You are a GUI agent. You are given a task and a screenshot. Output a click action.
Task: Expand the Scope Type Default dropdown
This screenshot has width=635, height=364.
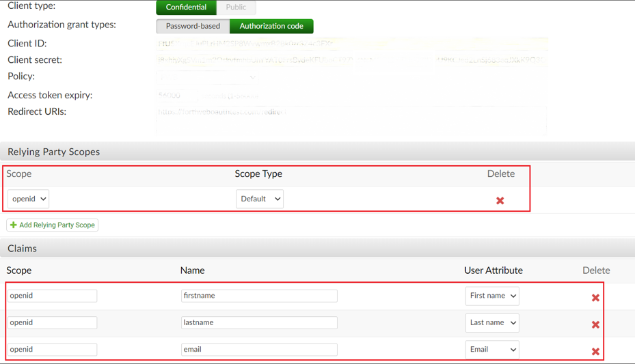tap(259, 199)
